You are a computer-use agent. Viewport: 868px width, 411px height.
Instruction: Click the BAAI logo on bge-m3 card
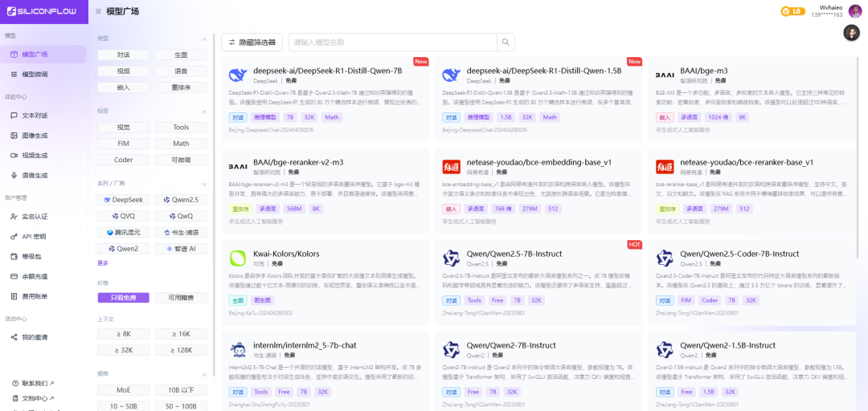(x=665, y=75)
